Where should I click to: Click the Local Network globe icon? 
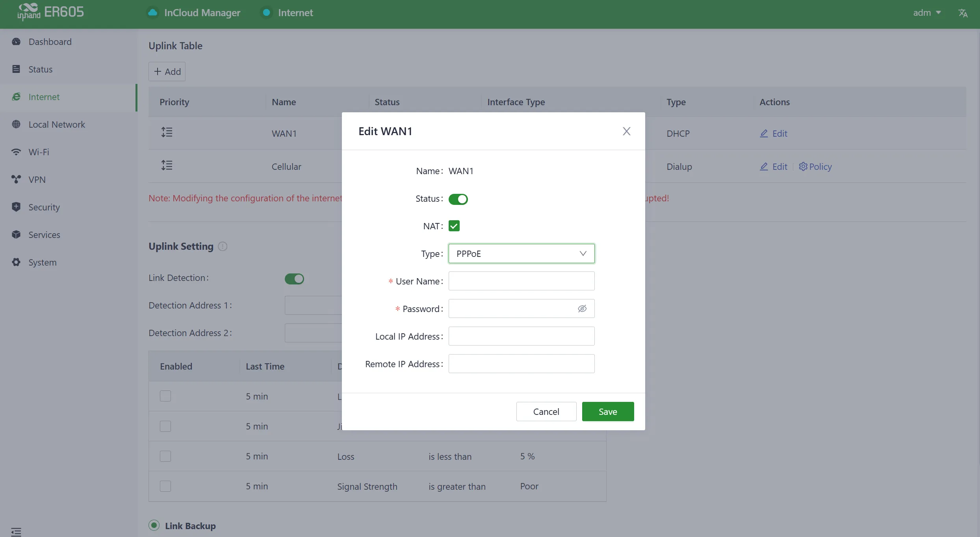point(16,124)
